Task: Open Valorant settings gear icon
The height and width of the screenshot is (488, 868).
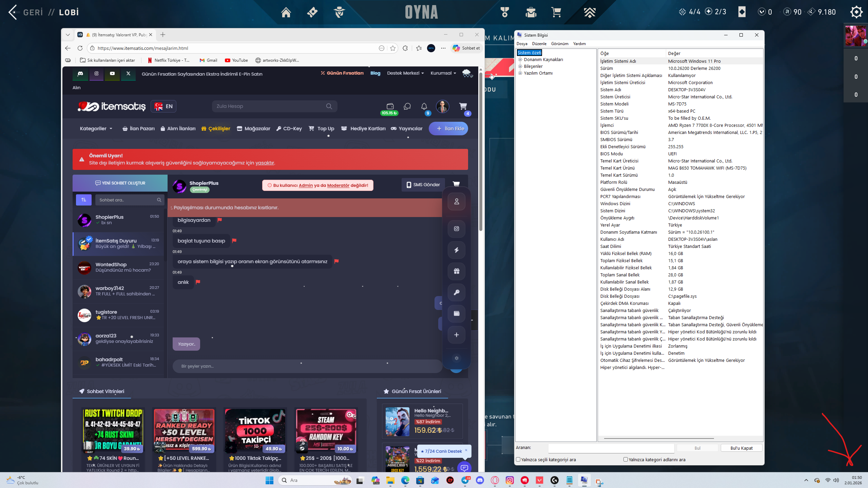Action: 856,12
